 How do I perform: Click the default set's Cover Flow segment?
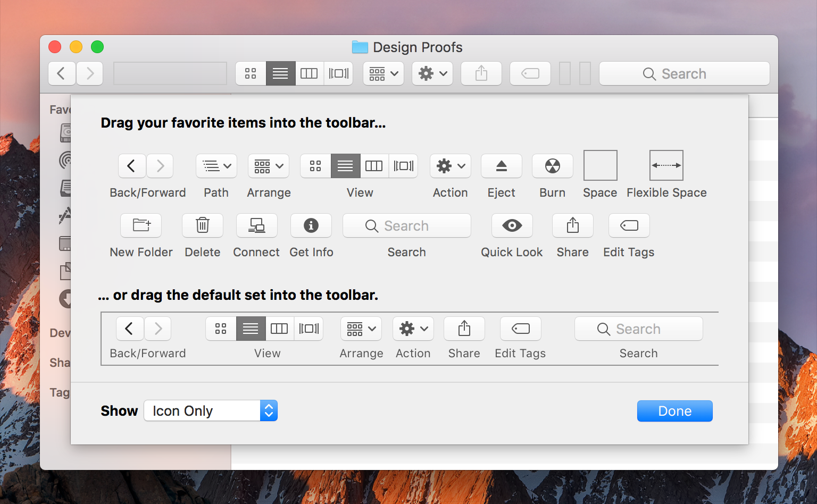pos(309,329)
